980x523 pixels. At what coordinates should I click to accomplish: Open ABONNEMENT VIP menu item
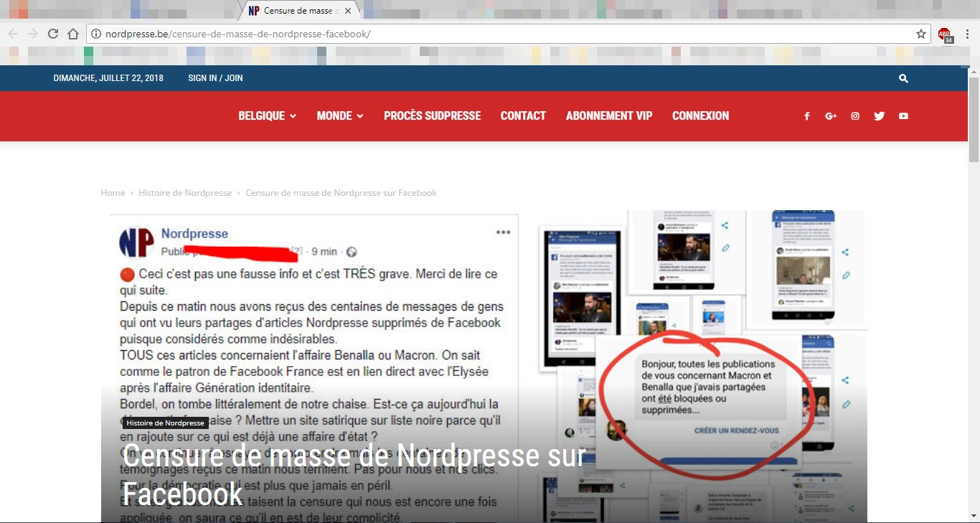pos(609,116)
